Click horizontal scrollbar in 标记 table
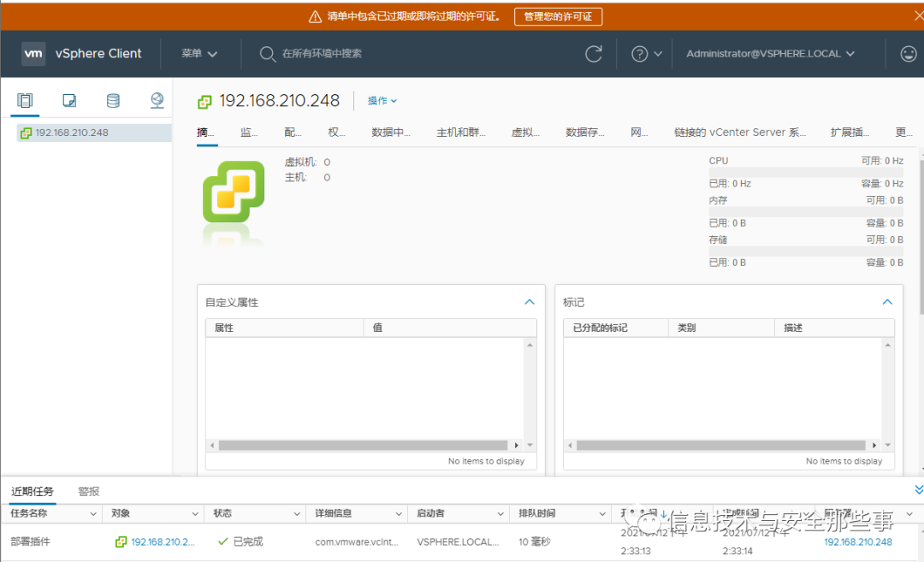Image resolution: width=924 pixels, height=562 pixels. [x=720, y=446]
